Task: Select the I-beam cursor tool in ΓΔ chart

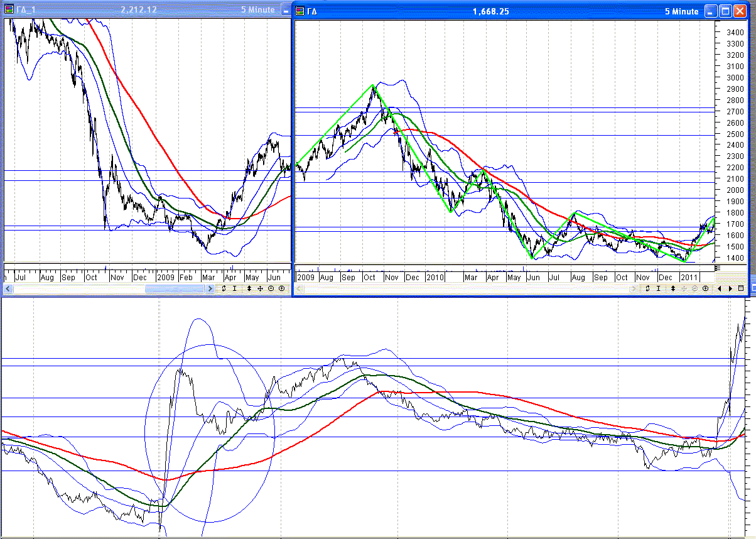Action: pyautogui.click(x=659, y=288)
